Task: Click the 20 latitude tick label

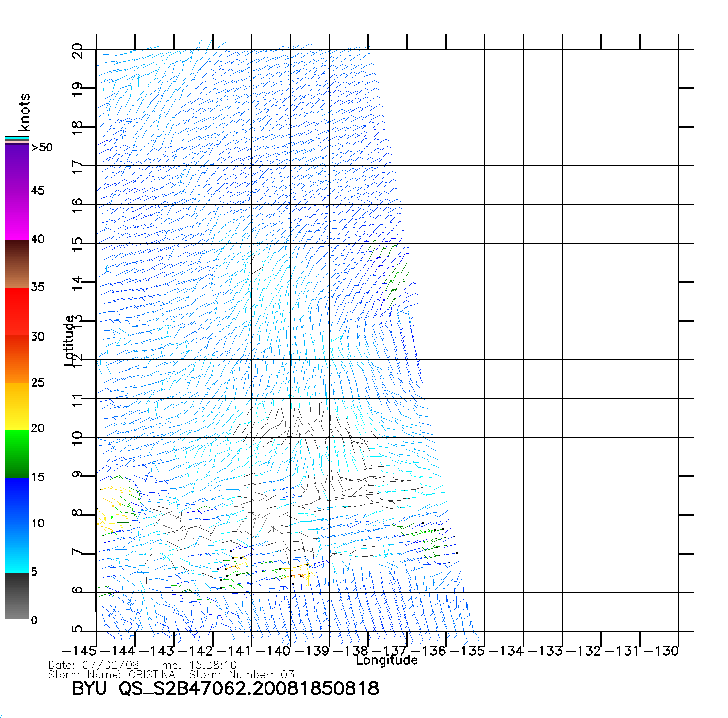Action: point(77,50)
